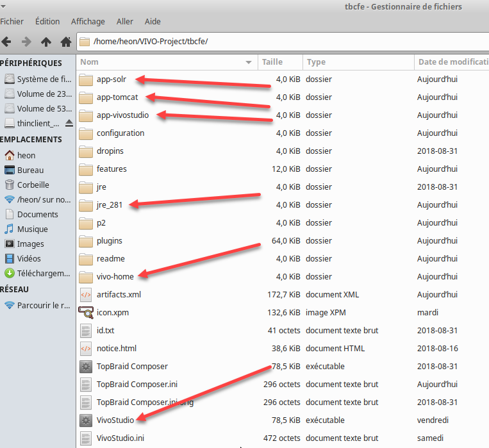
Task: Select the VivoStudio.ini file icon
Action: (86, 438)
